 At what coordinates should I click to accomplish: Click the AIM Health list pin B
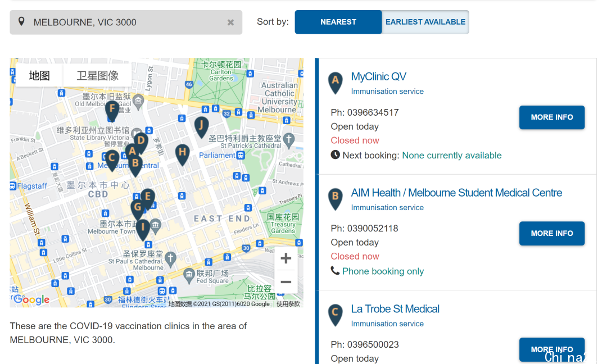(335, 198)
